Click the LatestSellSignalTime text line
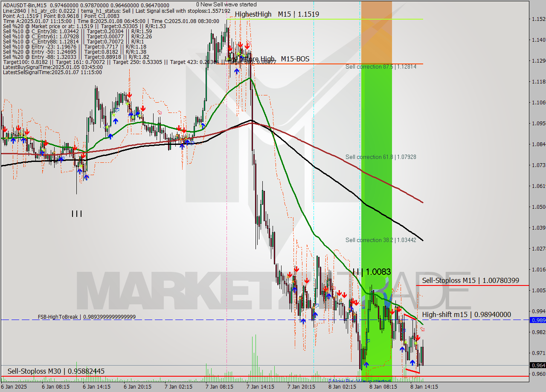Viewport: 546px width, 392px height. tap(52, 72)
